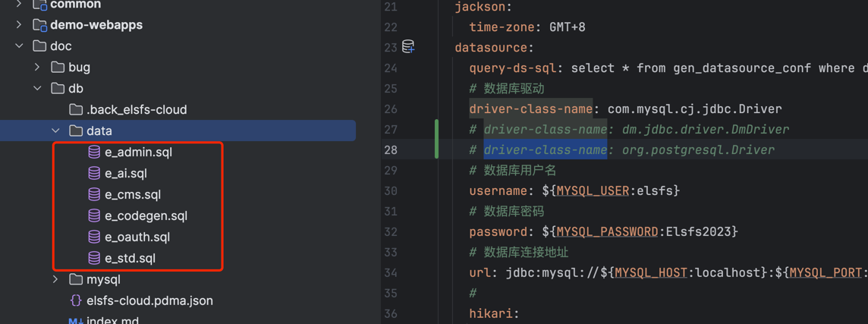Click the e_oauth.sql database file icon
The width and height of the screenshot is (868, 324).
point(94,237)
